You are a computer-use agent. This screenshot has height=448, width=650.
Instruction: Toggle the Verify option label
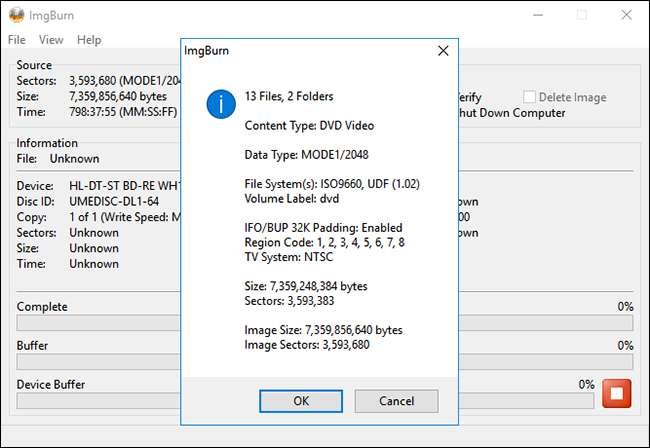pos(470,97)
